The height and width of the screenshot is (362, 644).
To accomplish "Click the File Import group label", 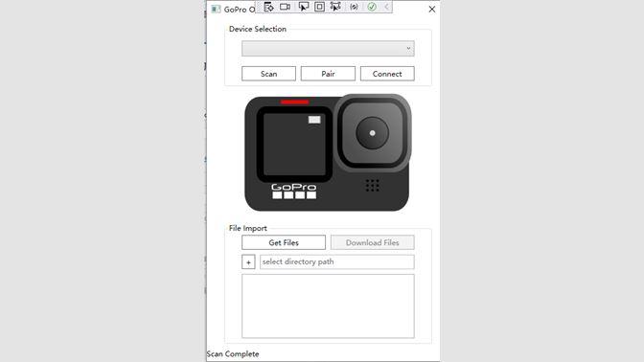I will pos(247,228).
